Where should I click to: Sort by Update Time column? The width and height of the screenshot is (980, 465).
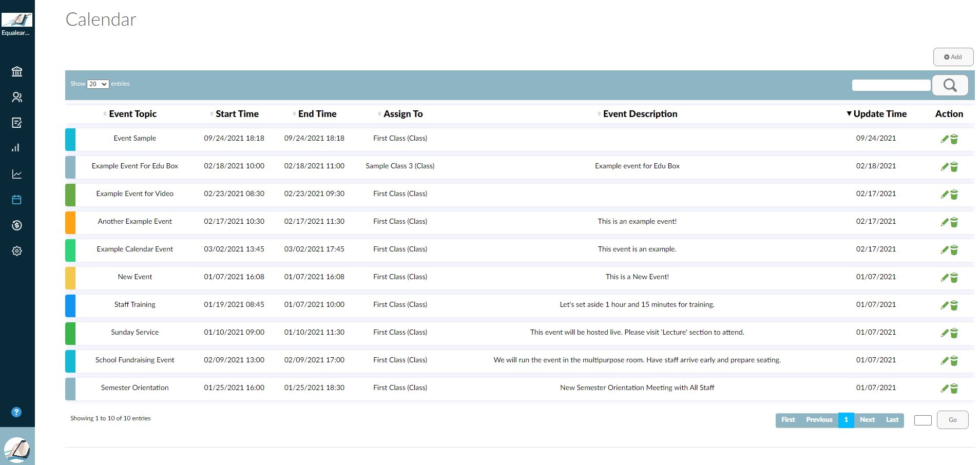tap(879, 114)
